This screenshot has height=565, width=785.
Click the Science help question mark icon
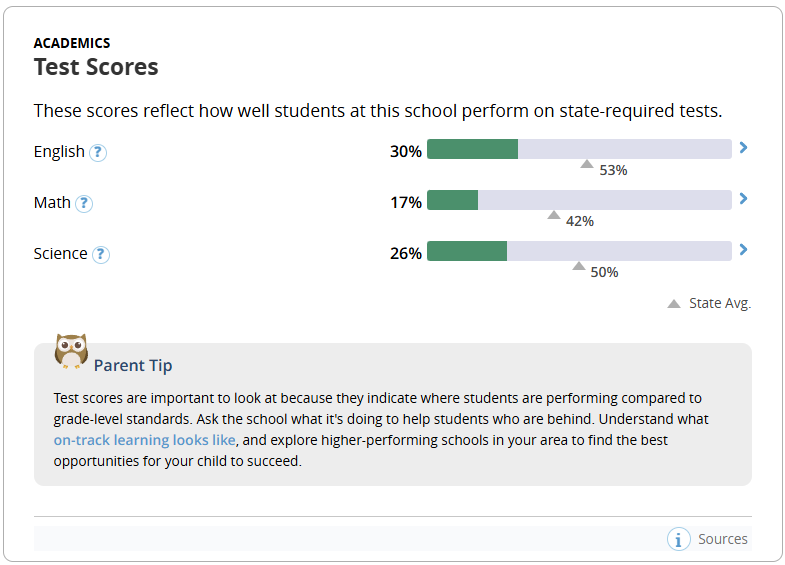point(101,254)
